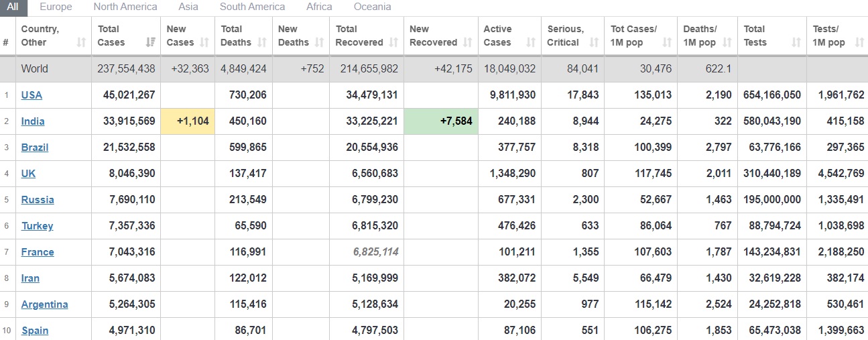Sort table by Total Recovered arrows

click(393, 43)
